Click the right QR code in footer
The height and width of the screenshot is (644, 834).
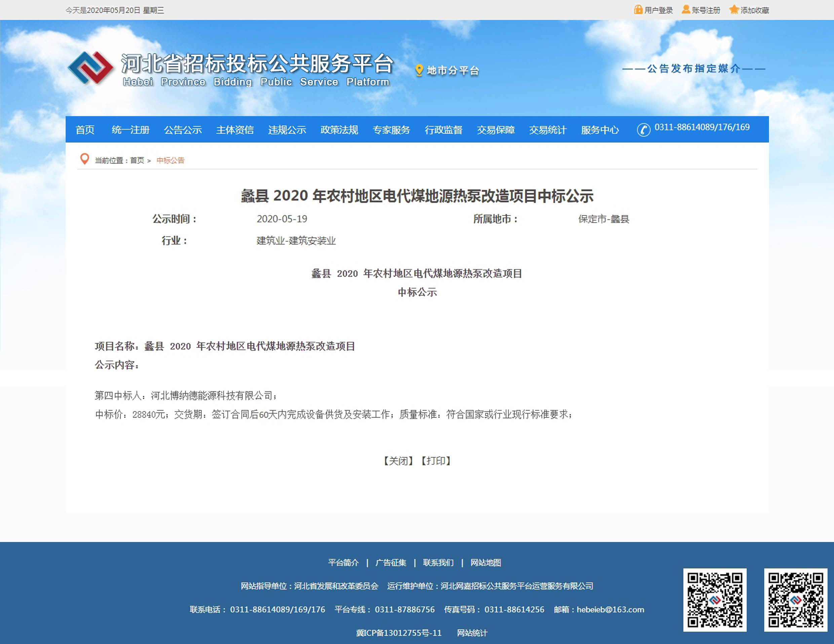[795, 600]
